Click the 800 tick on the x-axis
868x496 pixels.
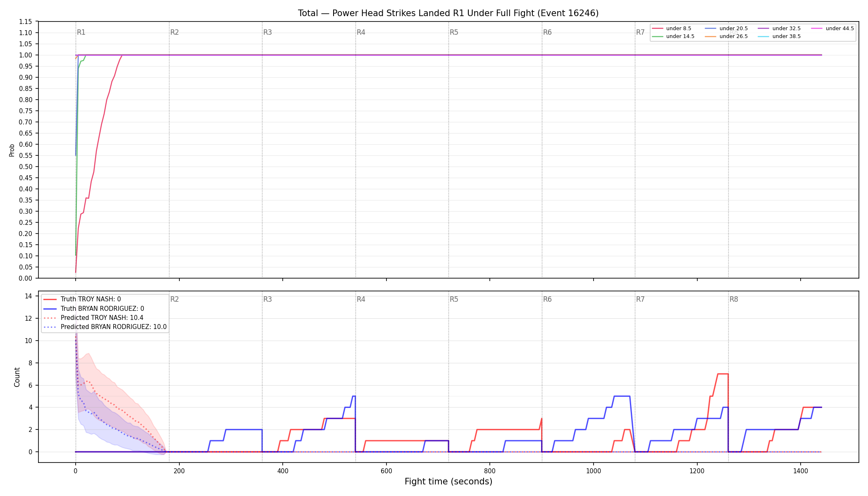pos(490,471)
